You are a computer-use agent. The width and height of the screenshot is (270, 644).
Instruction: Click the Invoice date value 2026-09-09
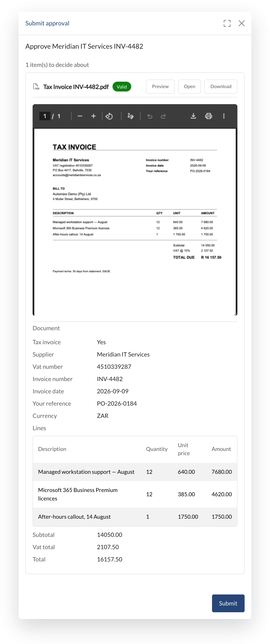(112, 391)
